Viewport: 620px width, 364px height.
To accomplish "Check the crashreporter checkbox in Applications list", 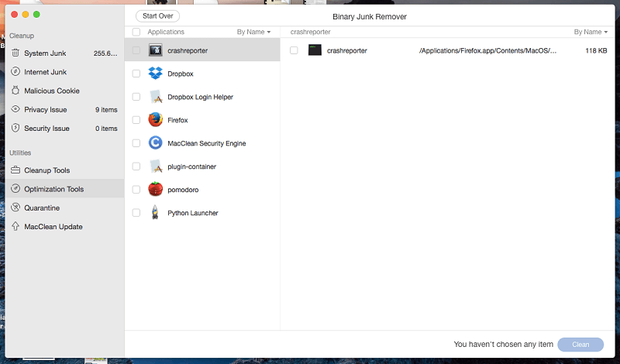I will pyautogui.click(x=136, y=50).
